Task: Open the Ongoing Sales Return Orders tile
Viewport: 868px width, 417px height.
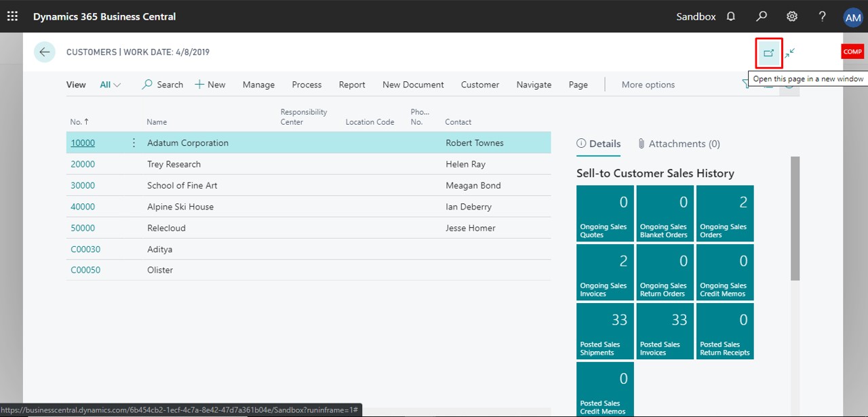Action: [665, 273]
